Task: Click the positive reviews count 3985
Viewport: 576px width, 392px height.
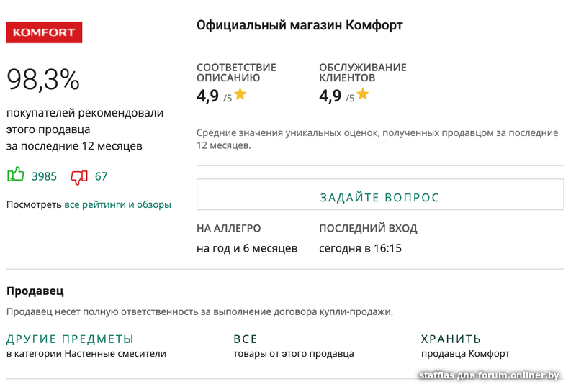Action: click(x=44, y=176)
